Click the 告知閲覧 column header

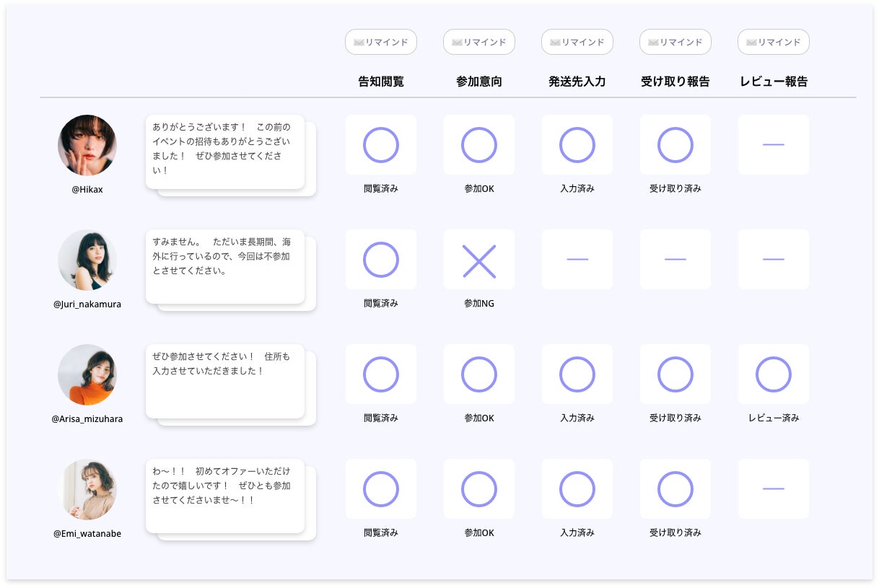click(381, 82)
